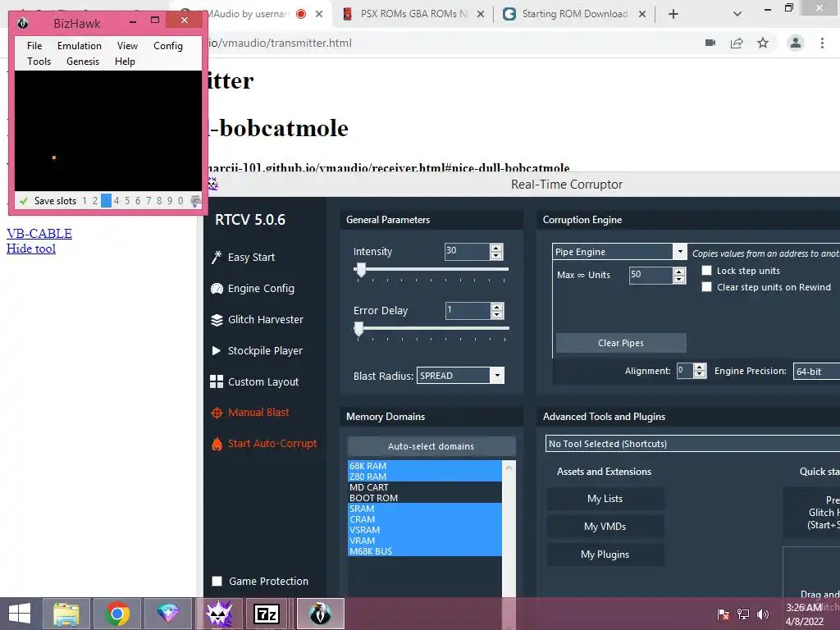Adjust Error Delay value stepper
This screenshot has width=840, height=630.
(x=496, y=311)
